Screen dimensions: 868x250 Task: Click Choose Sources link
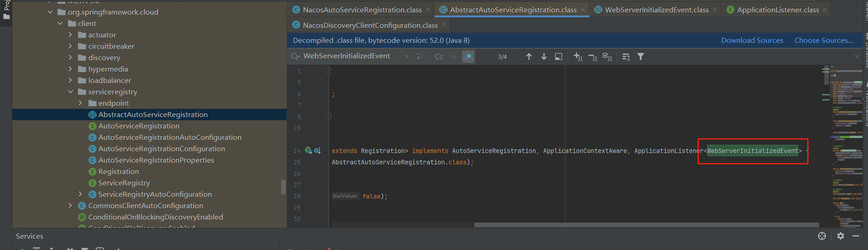coord(824,40)
